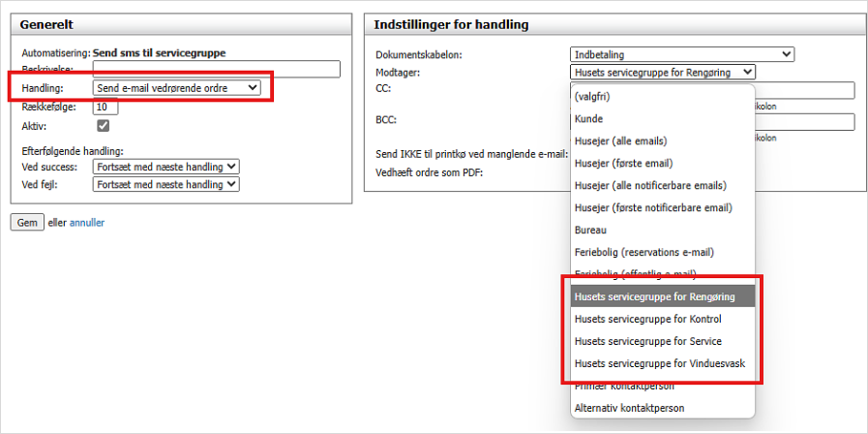Click the Gem button
The width and height of the screenshot is (868, 434).
click(x=27, y=222)
